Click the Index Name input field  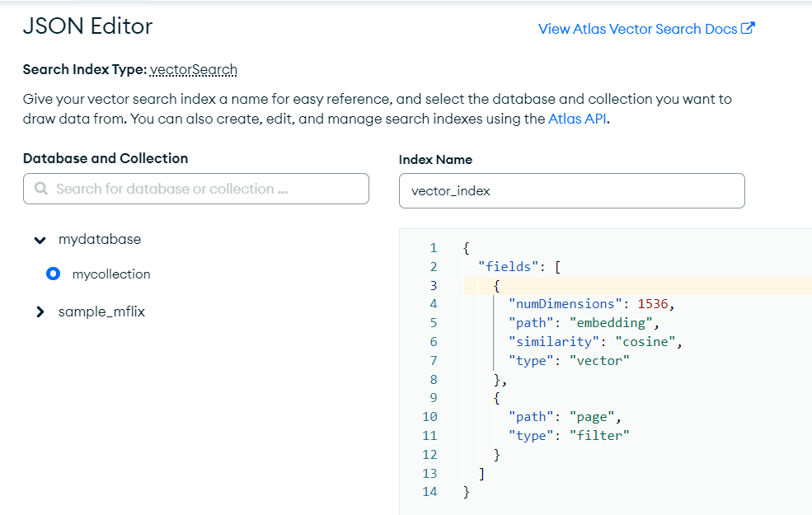pos(571,190)
